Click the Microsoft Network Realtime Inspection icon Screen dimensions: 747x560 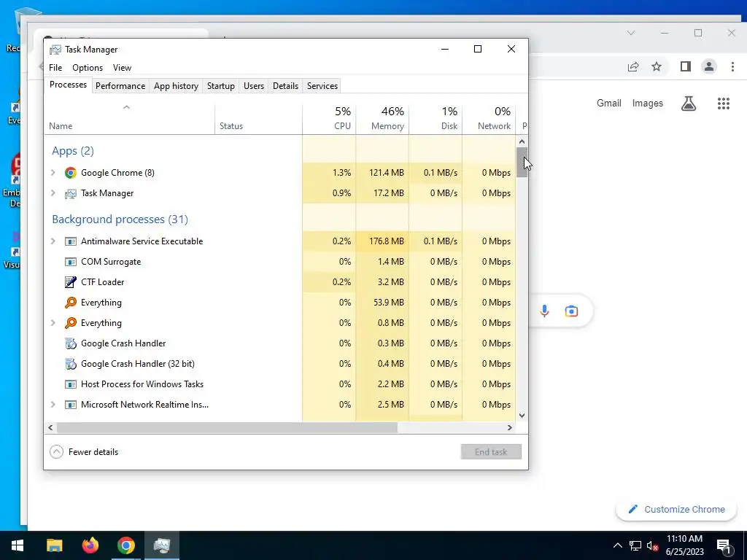pyautogui.click(x=71, y=405)
